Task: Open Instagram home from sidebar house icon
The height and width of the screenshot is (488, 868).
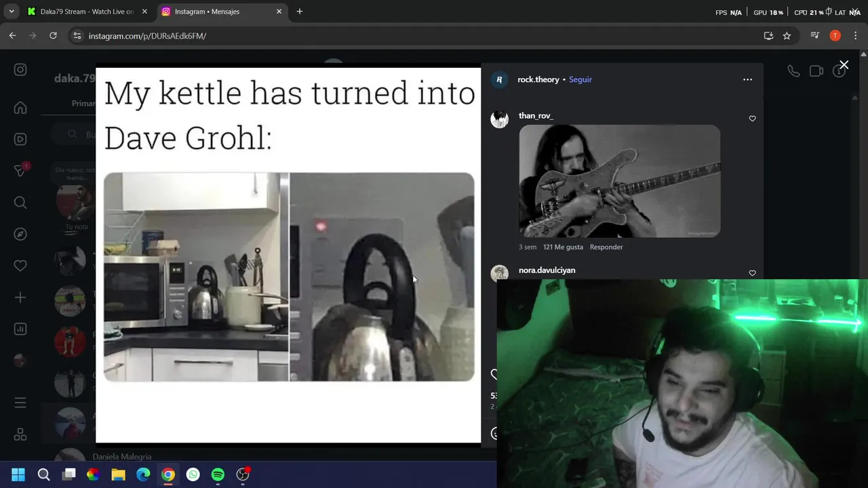Action: click(x=20, y=108)
